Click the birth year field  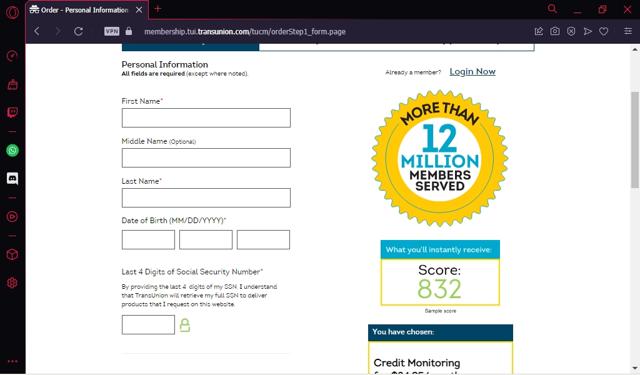coord(263,240)
